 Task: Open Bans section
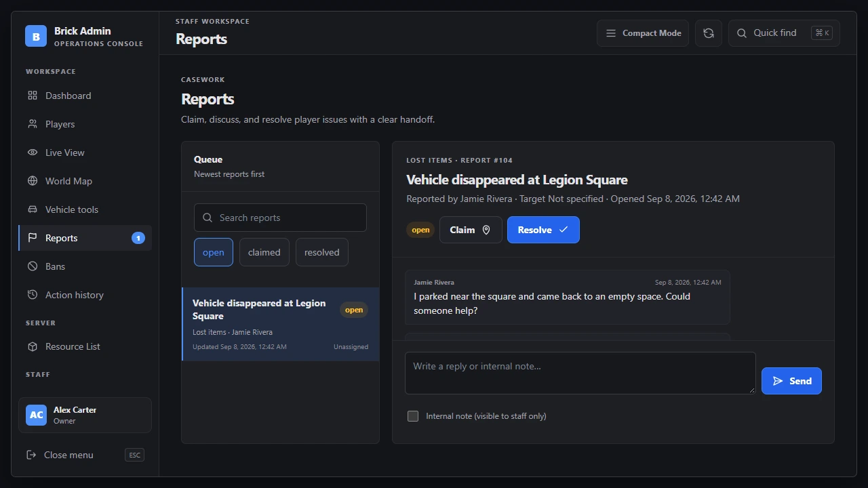coord(85,266)
